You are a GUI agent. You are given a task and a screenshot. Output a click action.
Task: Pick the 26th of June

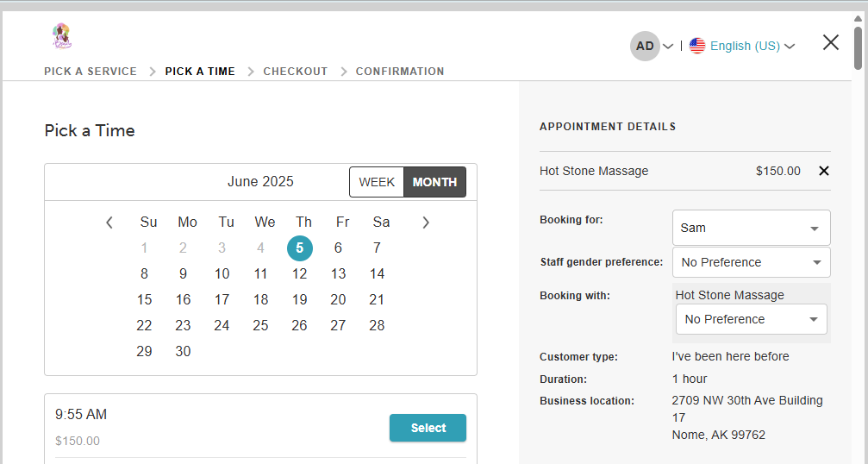click(x=299, y=325)
